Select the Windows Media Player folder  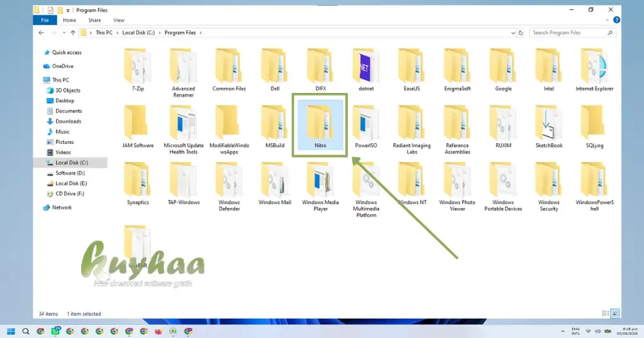pos(320,187)
